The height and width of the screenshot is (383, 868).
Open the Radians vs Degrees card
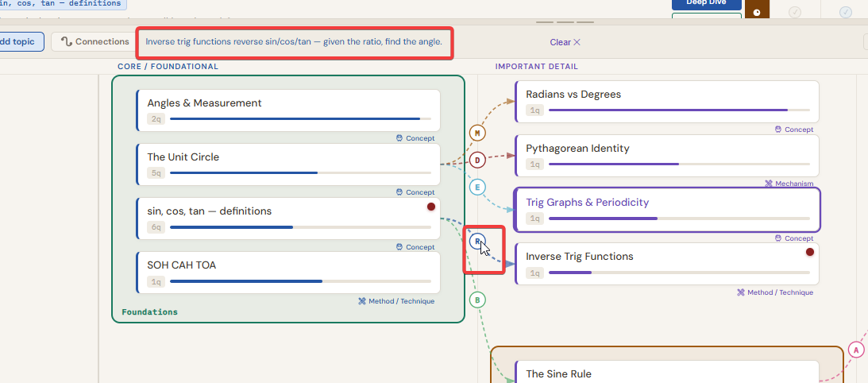(666, 101)
